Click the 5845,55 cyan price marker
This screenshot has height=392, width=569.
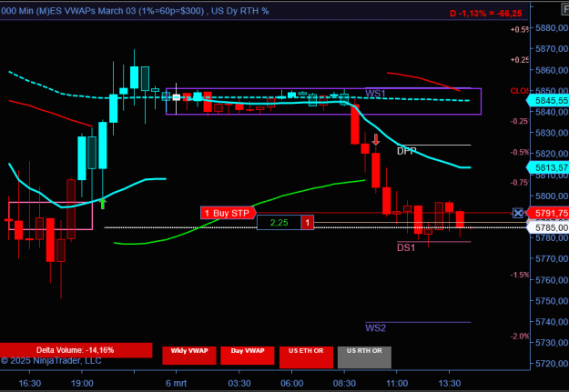548,100
